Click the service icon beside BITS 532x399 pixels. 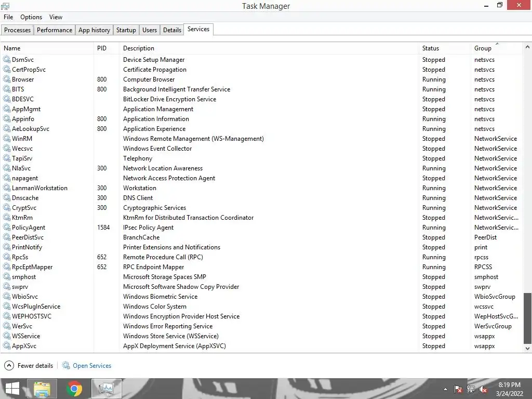point(7,89)
